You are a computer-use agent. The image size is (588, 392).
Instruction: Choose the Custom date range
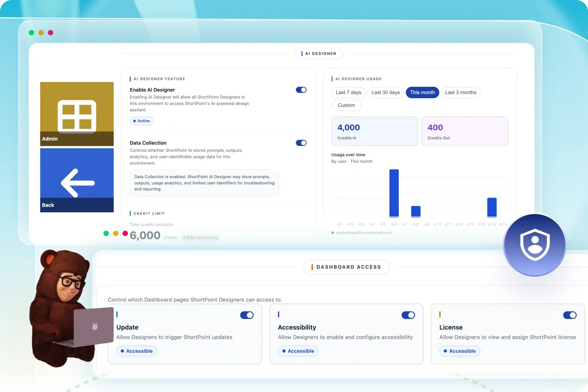[x=347, y=105]
